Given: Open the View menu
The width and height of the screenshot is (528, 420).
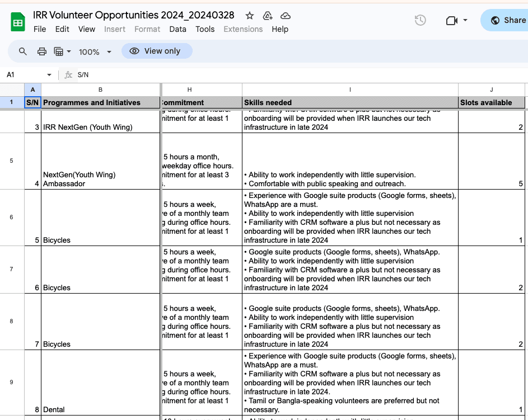Looking at the screenshot, I should (x=87, y=29).
